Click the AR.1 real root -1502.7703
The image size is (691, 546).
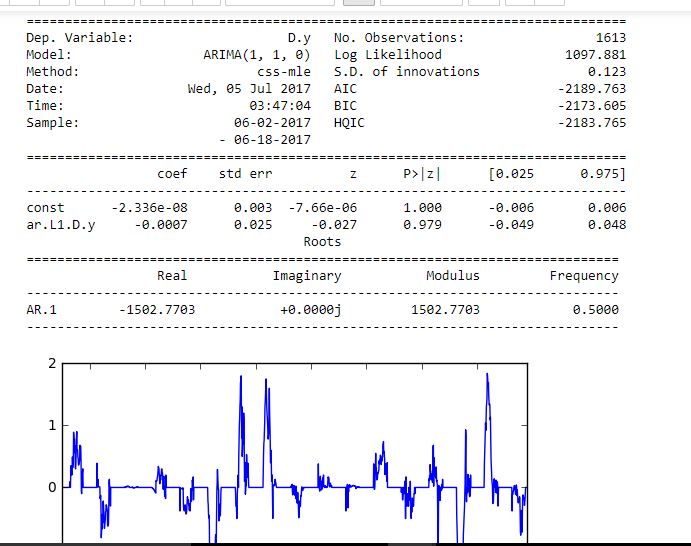(157, 309)
